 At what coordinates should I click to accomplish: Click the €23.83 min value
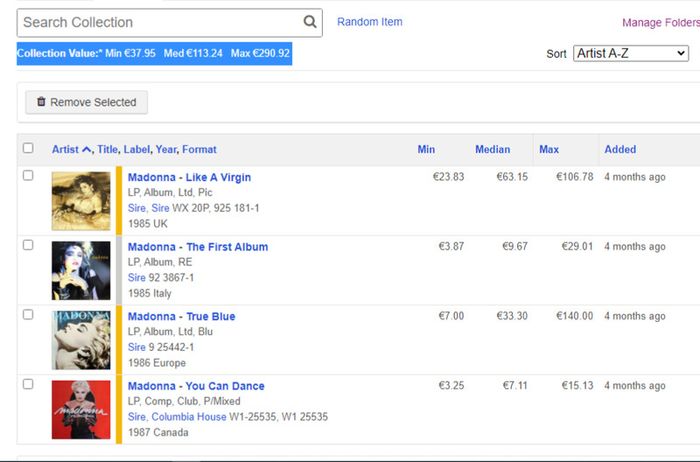tap(448, 177)
